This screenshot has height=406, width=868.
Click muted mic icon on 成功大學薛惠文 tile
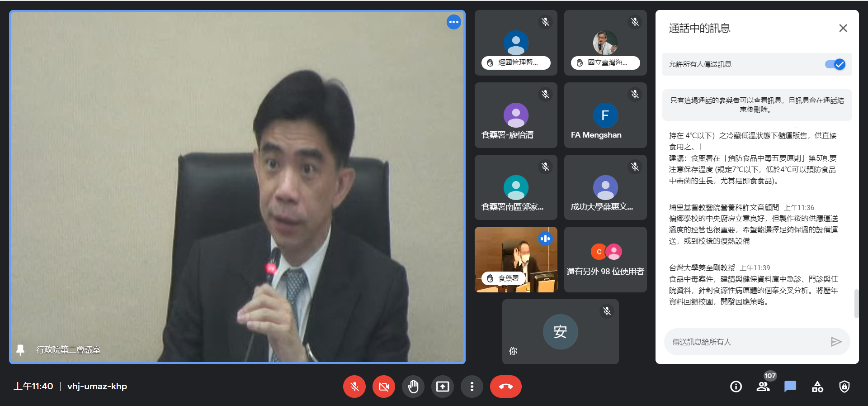tap(635, 167)
